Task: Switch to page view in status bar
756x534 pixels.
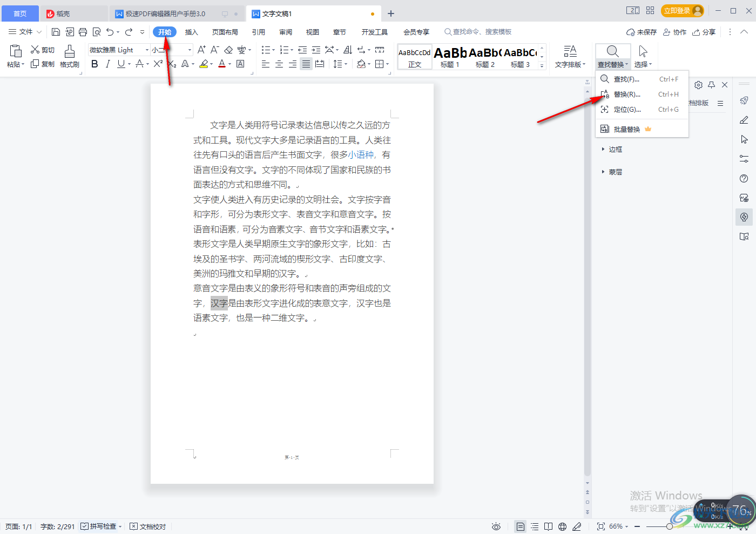Action: coord(520,526)
